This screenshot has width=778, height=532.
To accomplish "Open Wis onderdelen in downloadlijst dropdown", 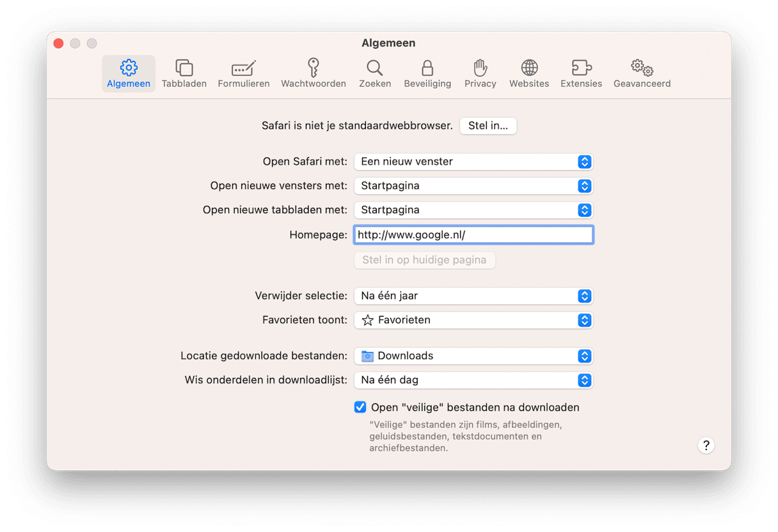I will (473, 380).
